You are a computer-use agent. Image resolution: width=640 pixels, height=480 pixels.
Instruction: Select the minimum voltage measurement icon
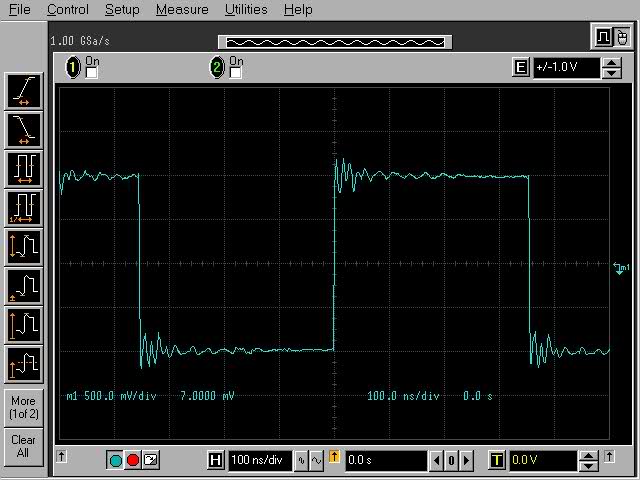point(24,287)
